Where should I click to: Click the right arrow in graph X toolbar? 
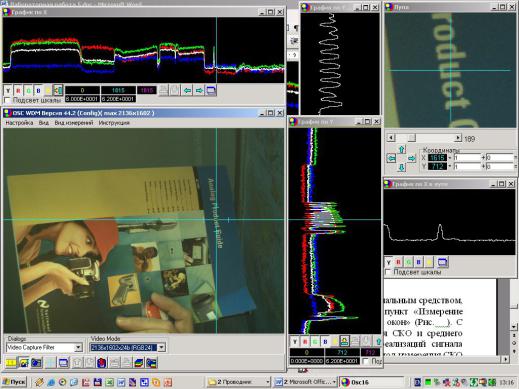coord(199,90)
